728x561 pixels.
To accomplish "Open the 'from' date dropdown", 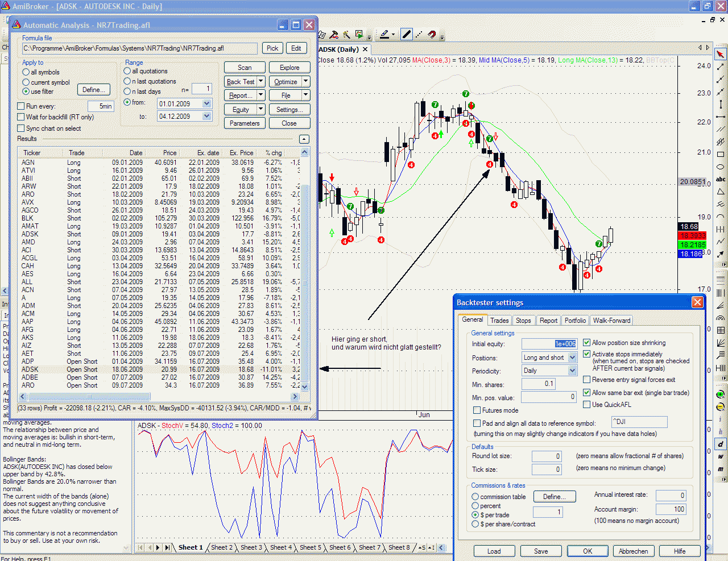I will 207,104.
